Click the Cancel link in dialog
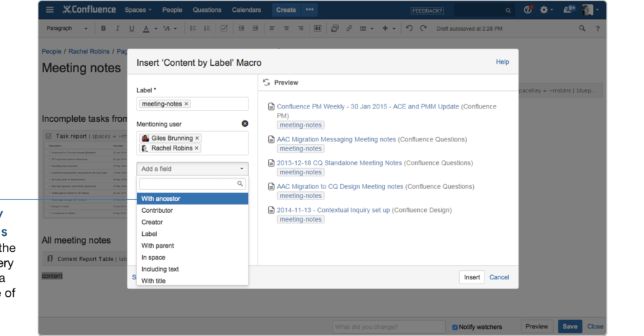The height and width of the screenshot is (336, 644). click(499, 277)
